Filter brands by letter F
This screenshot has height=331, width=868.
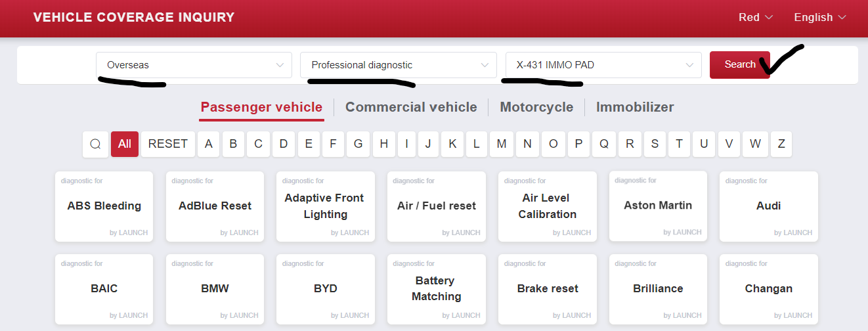(333, 144)
